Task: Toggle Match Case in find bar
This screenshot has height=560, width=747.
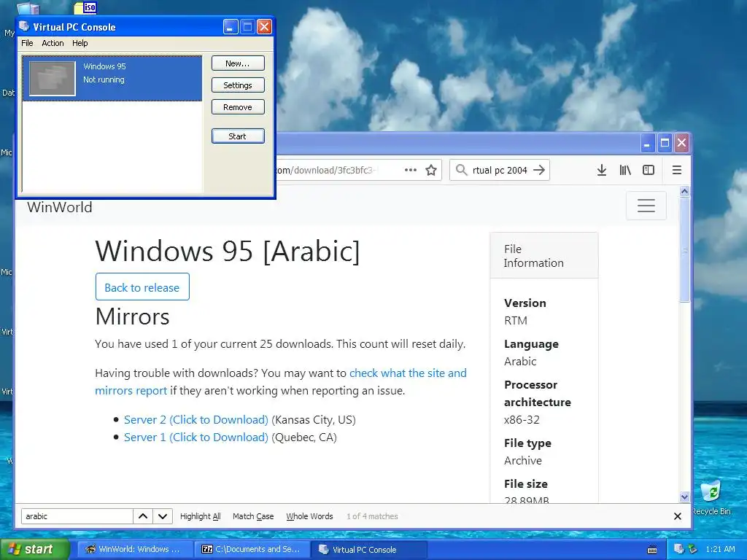Action: [x=253, y=516]
